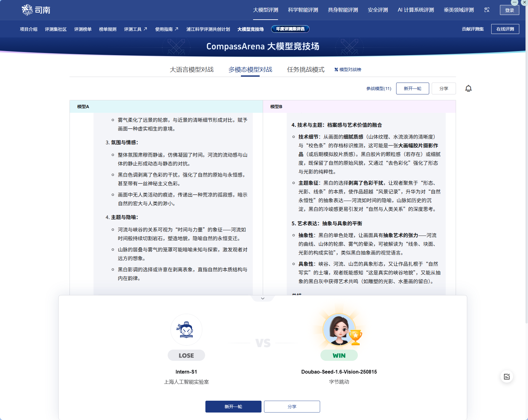Image resolution: width=528 pixels, height=420 pixels.
Task: Select 科学智能评测 in top navigation
Action: [x=303, y=10]
